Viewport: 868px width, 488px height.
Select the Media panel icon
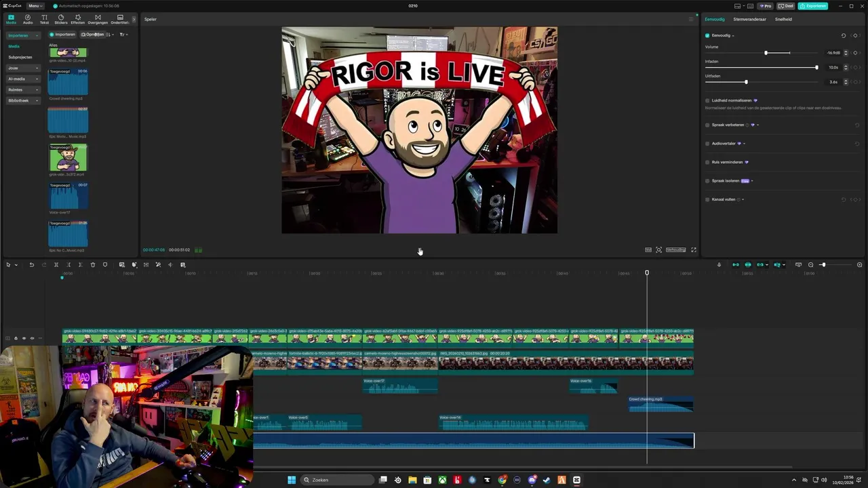point(11,19)
